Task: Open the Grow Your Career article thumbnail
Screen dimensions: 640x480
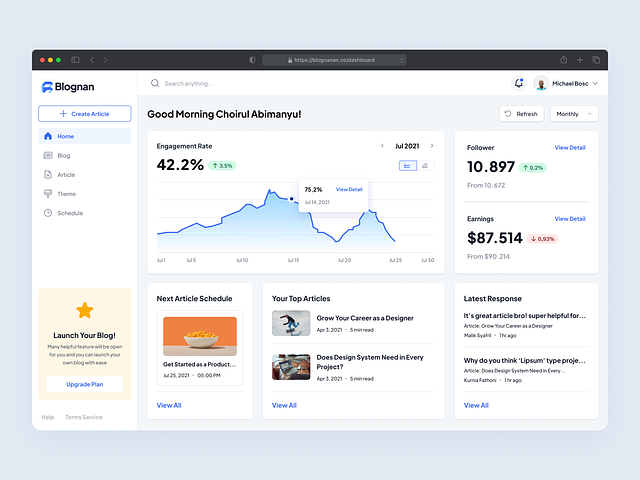Action: [291, 323]
